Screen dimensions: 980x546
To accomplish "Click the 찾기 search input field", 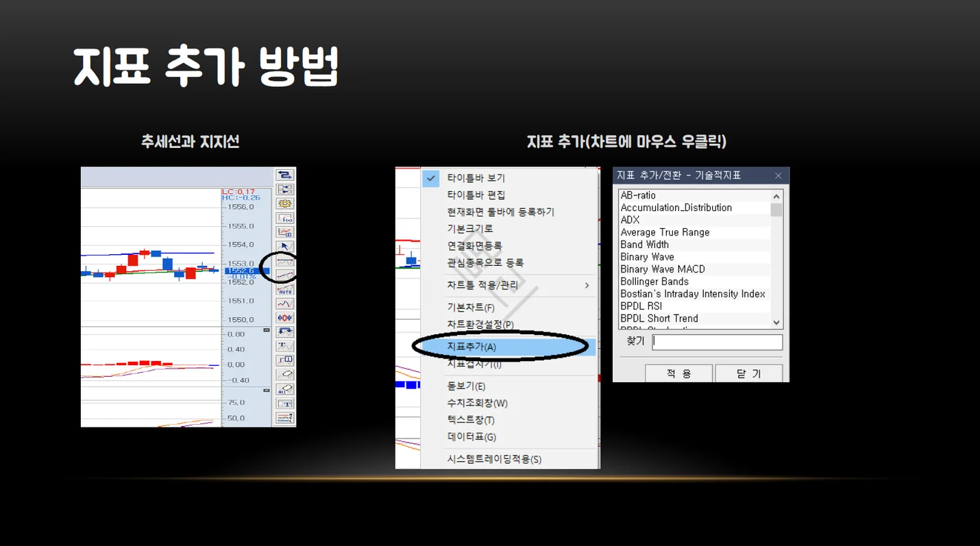I will [x=718, y=342].
